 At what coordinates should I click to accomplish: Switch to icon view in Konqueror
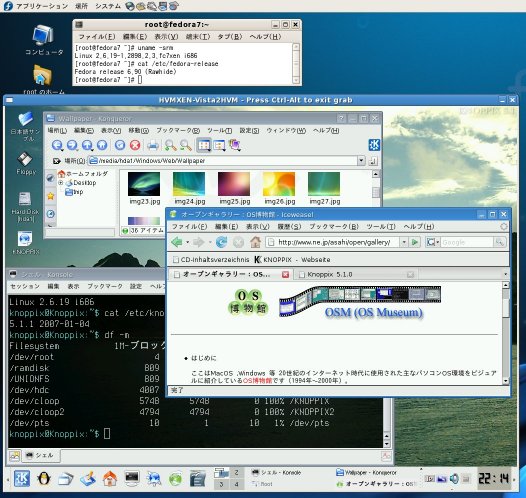point(204,145)
